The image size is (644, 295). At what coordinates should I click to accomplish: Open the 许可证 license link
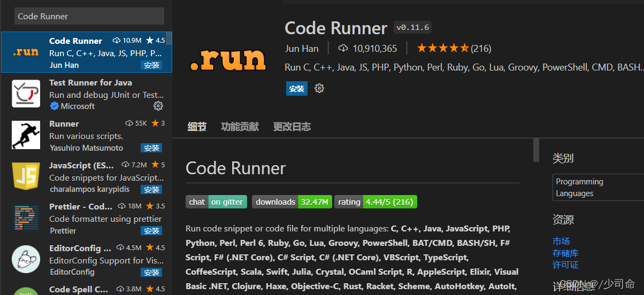click(x=565, y=265)
